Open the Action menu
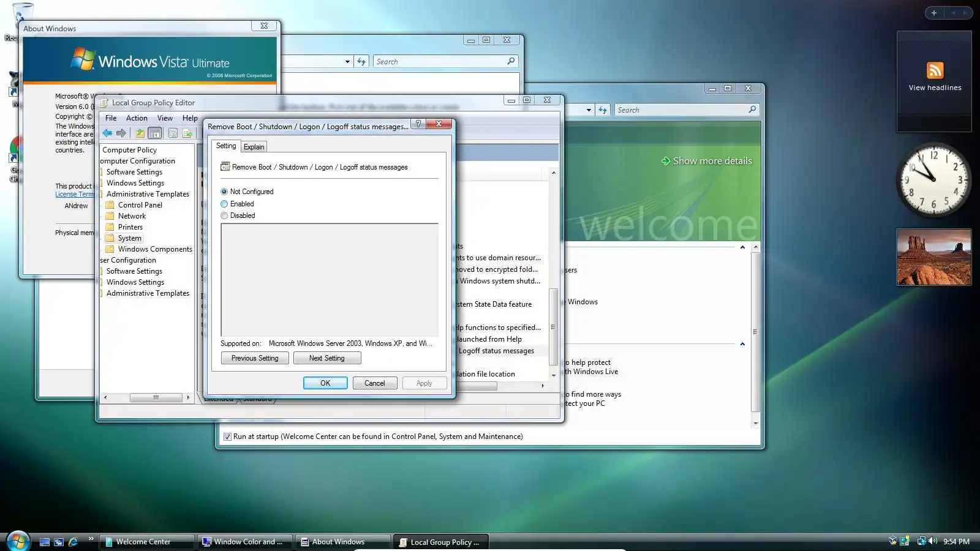Screen dimensions: 980x551 (x=137, y=118)
